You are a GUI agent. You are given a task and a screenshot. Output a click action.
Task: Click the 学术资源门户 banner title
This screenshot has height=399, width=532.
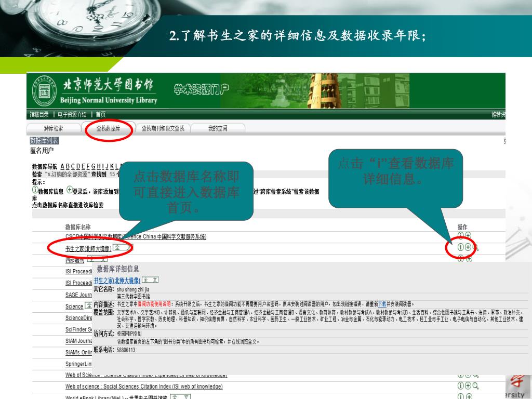pos(201,89)
